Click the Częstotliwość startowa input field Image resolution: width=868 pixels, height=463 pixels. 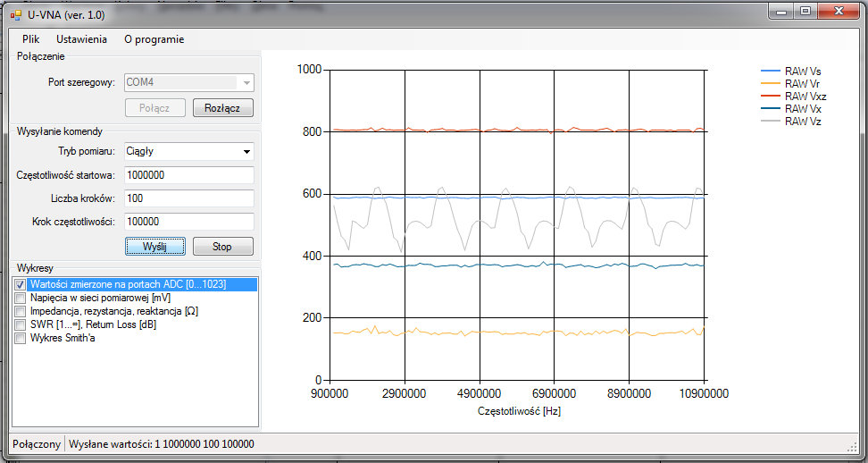(188, 175)
